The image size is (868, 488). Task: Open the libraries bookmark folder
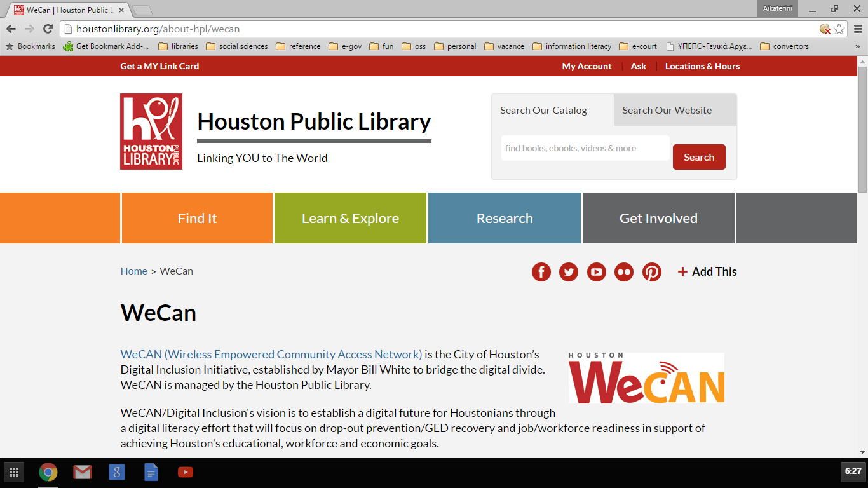pyautogui.click(x=178, y=46)
